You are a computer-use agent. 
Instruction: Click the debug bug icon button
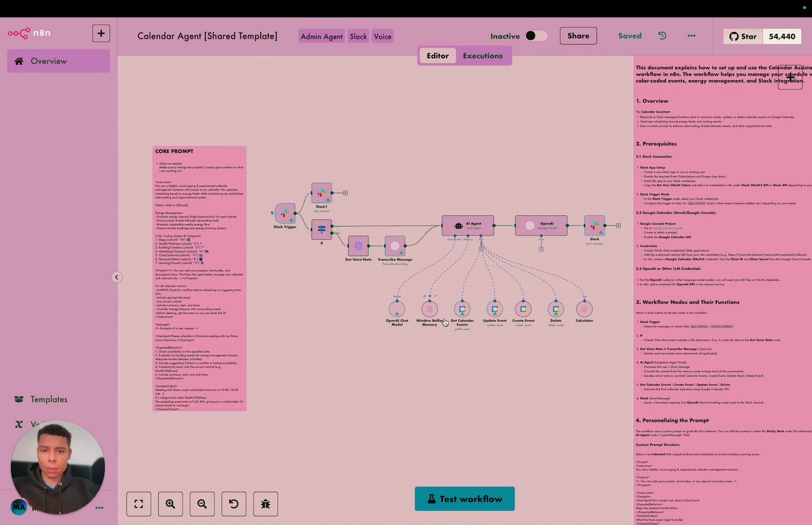[x=265, y=504]
